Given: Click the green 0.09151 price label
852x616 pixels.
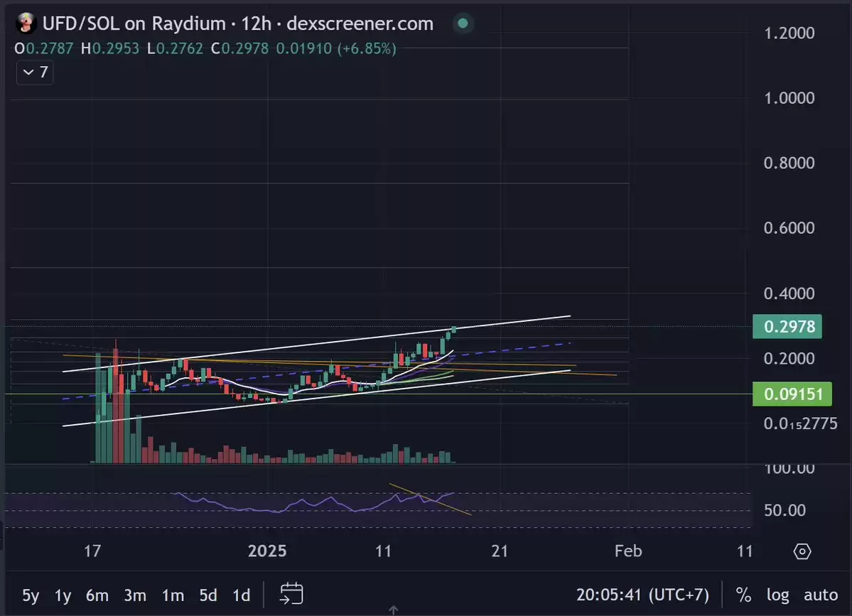Looking at the screenshot, I should point(792,394).
